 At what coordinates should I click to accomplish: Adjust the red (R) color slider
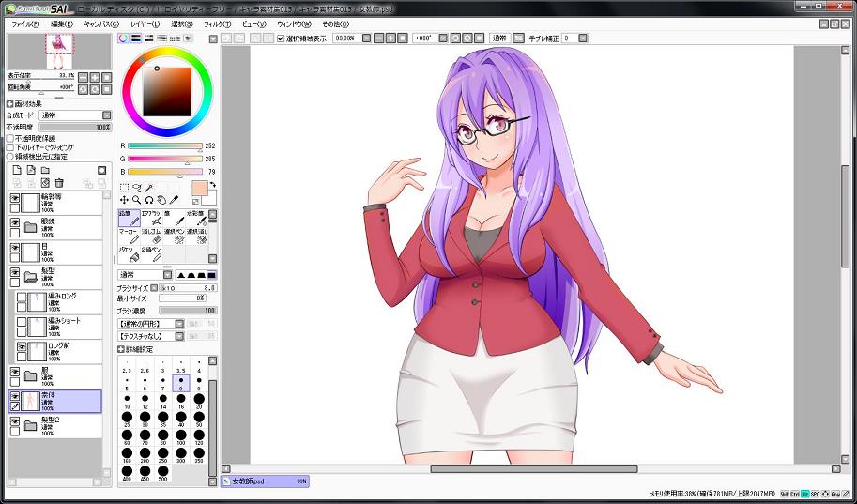(164, 146)
